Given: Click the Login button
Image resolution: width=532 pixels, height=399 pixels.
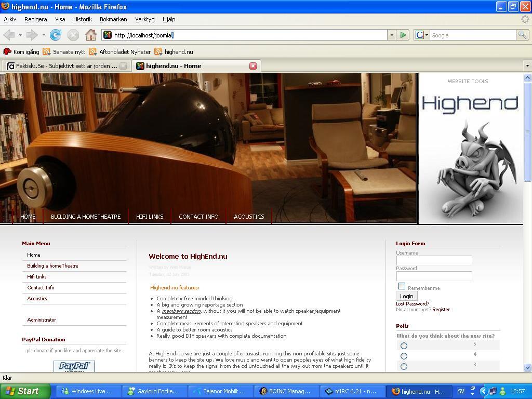Looking at the screenshot, I should click(406, 296).
